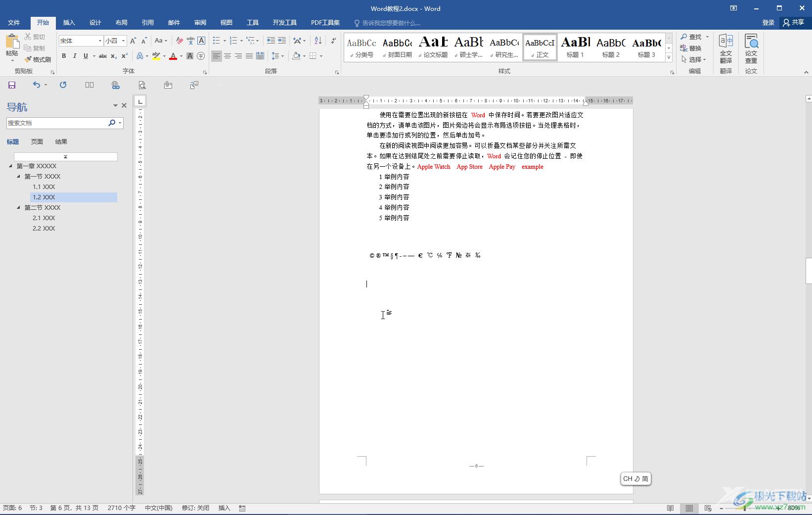This screenshot has width=812, height=515.
Task: Open the paper plagiarism check (论文查重)
Action: pyautogui.click(x=751, y=48)
